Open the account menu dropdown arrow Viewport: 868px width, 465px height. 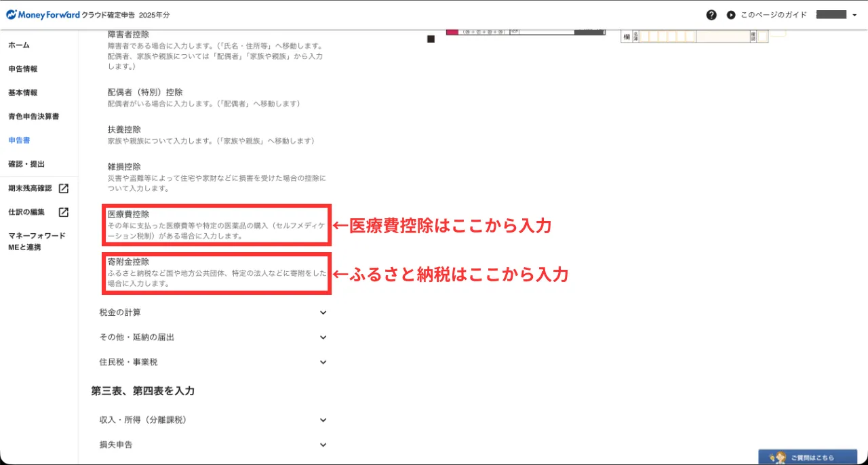click(x=854, y=15)
